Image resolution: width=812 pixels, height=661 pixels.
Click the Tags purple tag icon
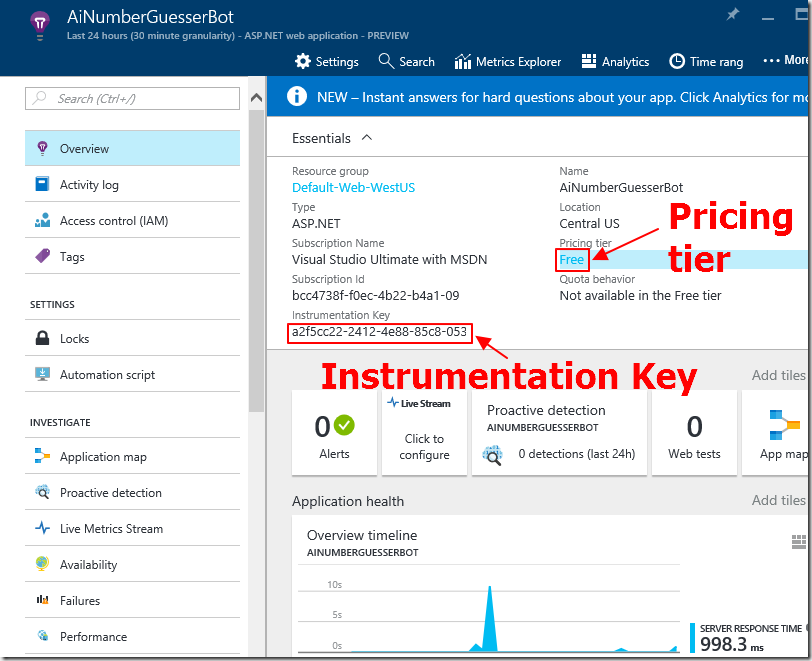42,255
